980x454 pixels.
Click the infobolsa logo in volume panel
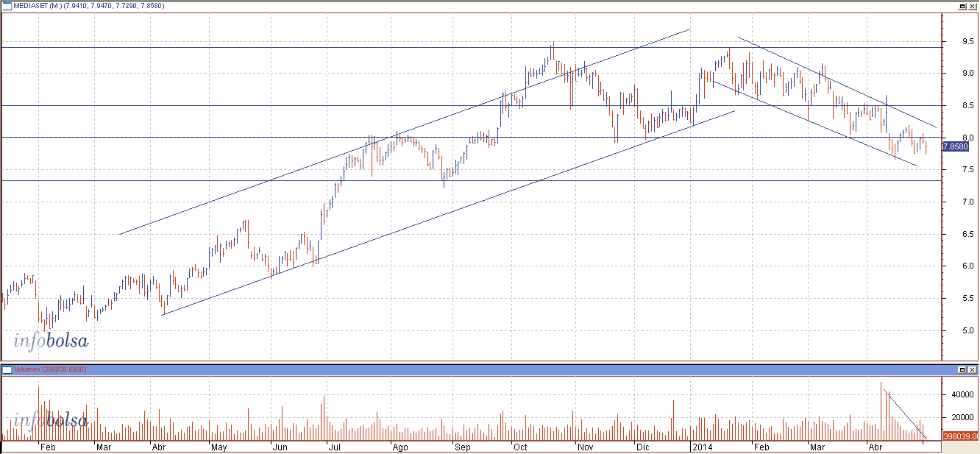(51, 420)
